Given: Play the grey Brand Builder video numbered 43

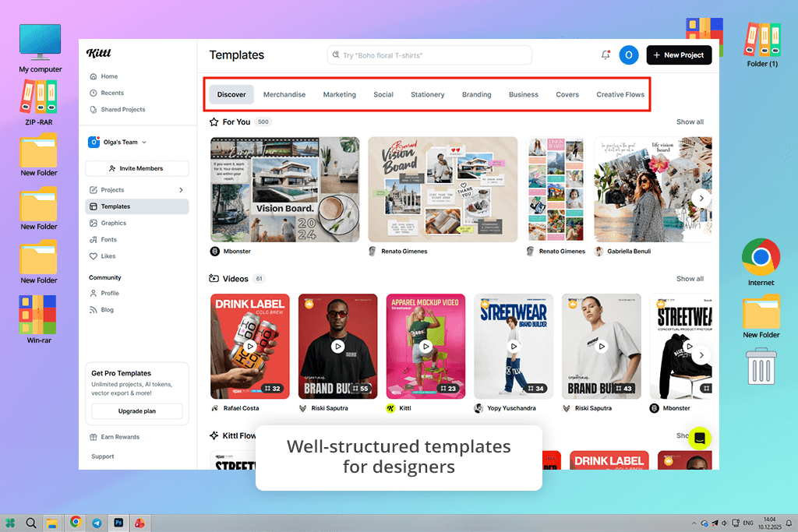Looking at the screenshot, I should (x=602, y=347).
